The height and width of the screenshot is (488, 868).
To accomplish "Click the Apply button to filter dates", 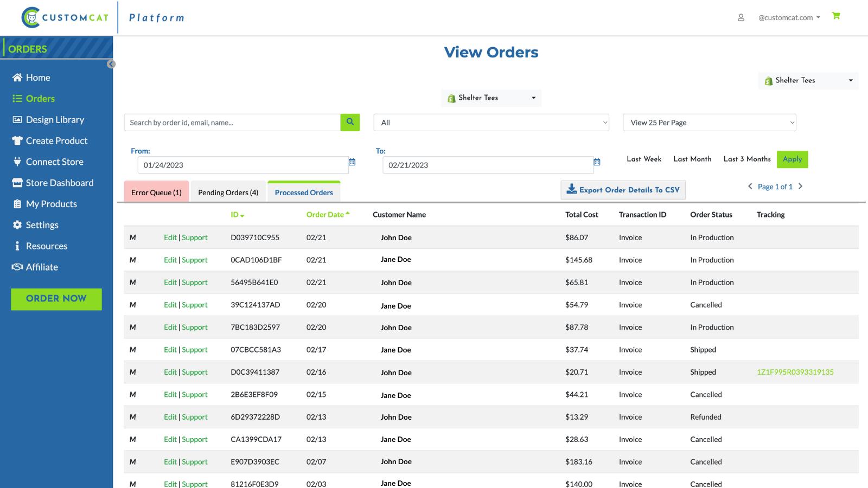I will (x=792, y=159).
